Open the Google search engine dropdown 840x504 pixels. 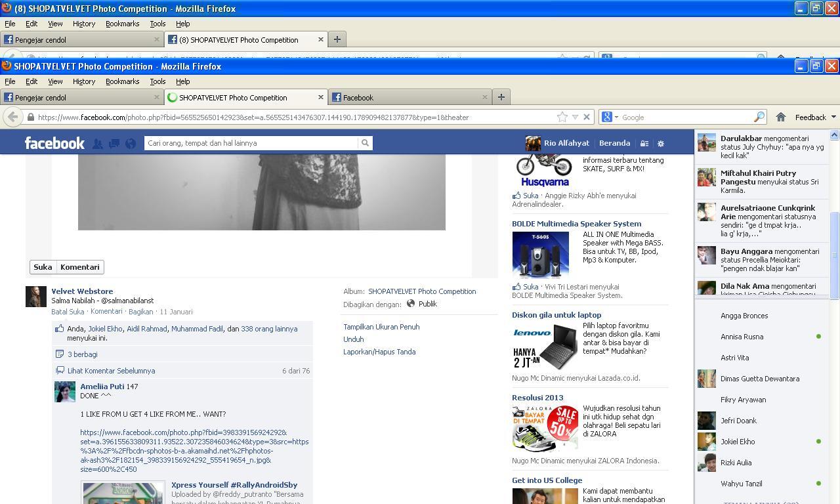(x=610, y=117)
